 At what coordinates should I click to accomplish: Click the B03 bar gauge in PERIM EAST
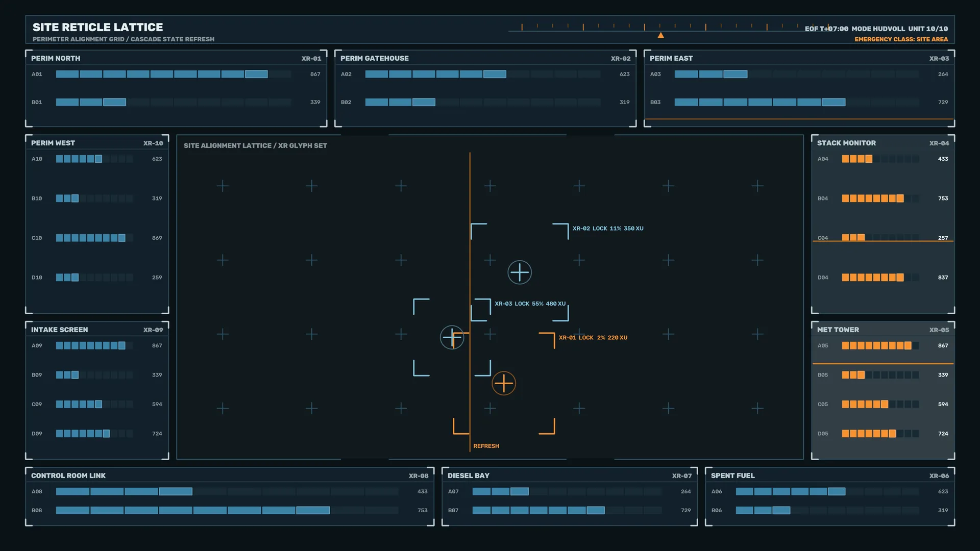(797, 102)
